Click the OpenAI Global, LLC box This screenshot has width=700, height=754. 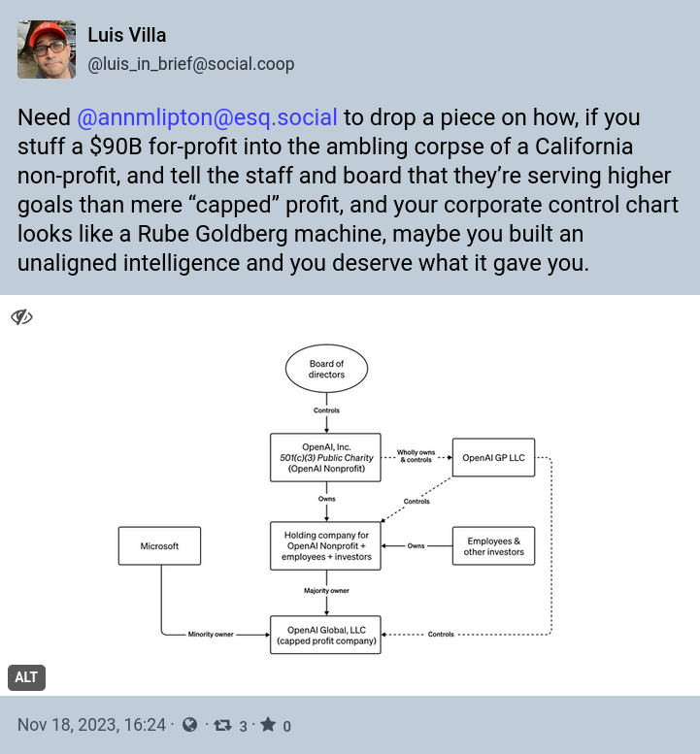tap(325, 635)
